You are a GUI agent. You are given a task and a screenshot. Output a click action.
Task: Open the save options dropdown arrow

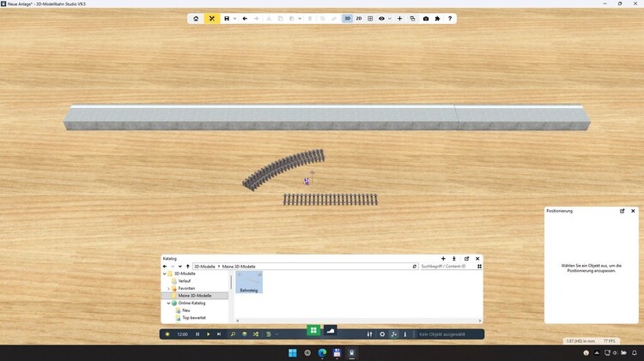235,19
